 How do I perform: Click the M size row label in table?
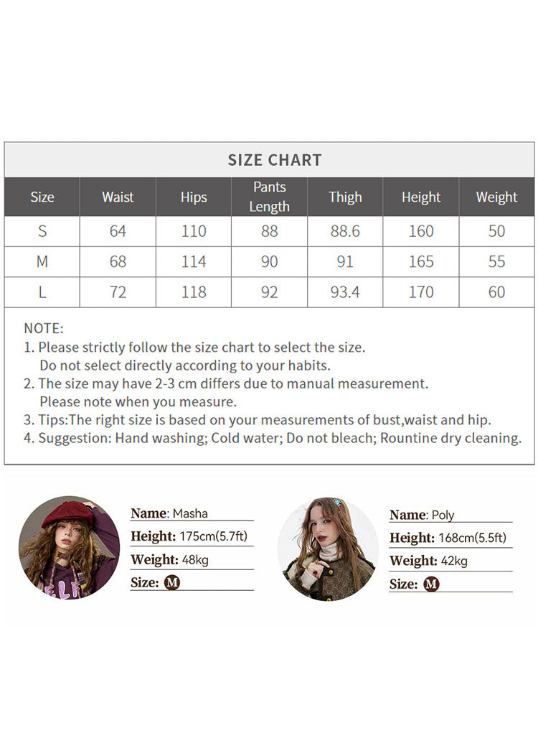pos(42,262)
